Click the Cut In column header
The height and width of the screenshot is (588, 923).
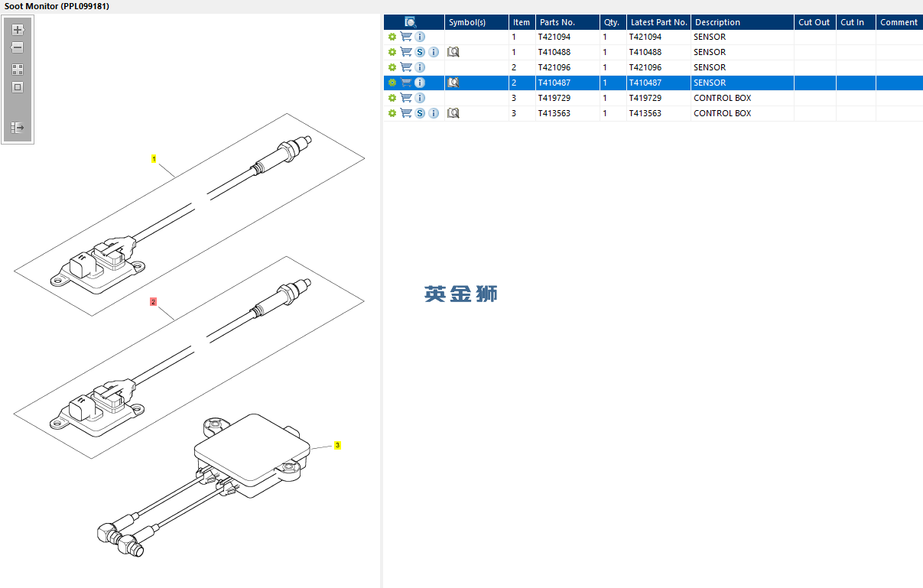(x=856, y=22)
